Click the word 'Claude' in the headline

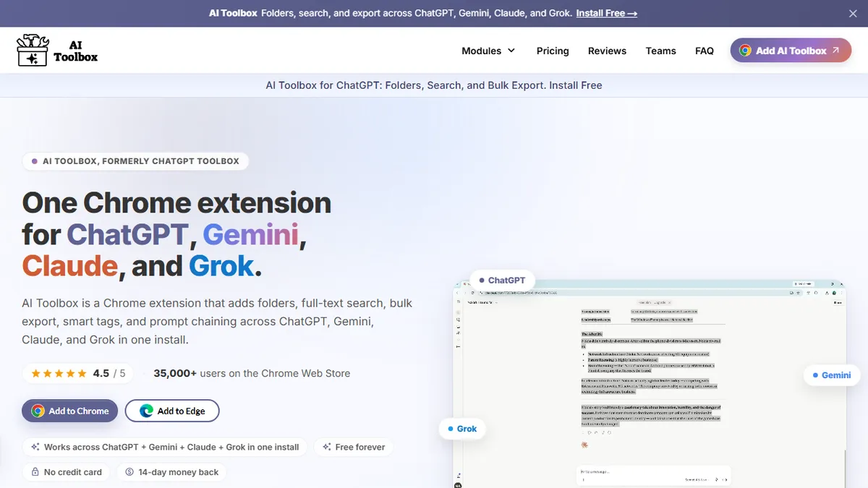(x=70, y=266)
